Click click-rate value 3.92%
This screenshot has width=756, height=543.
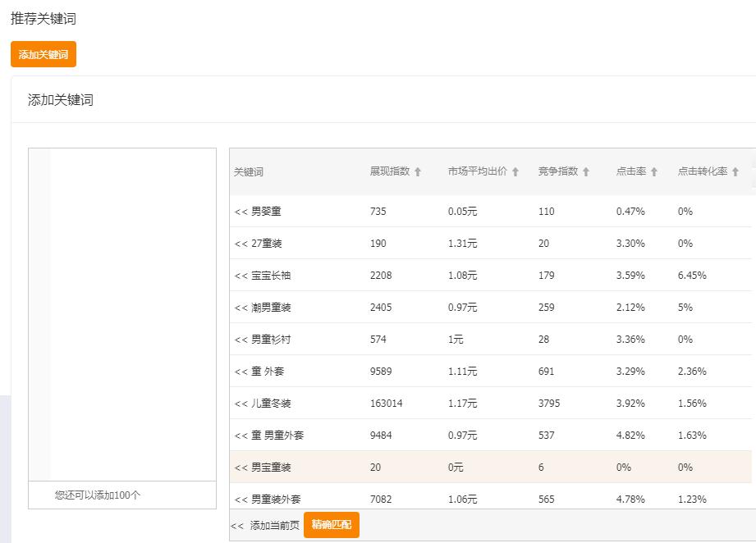(x=630, y=404)
